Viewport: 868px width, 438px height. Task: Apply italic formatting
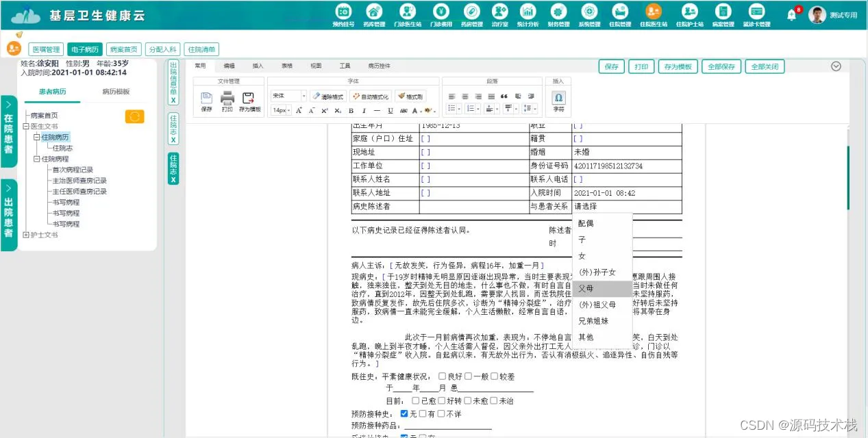(364, 110)
